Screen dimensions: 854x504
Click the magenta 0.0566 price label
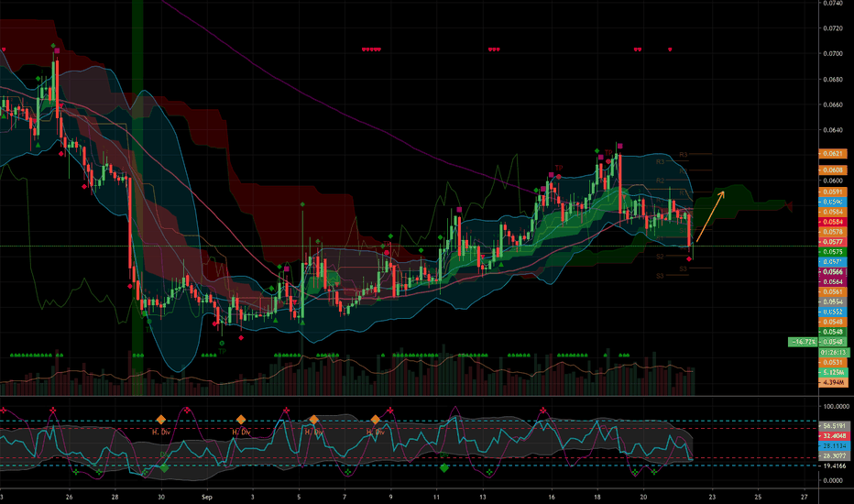[833, 271]
